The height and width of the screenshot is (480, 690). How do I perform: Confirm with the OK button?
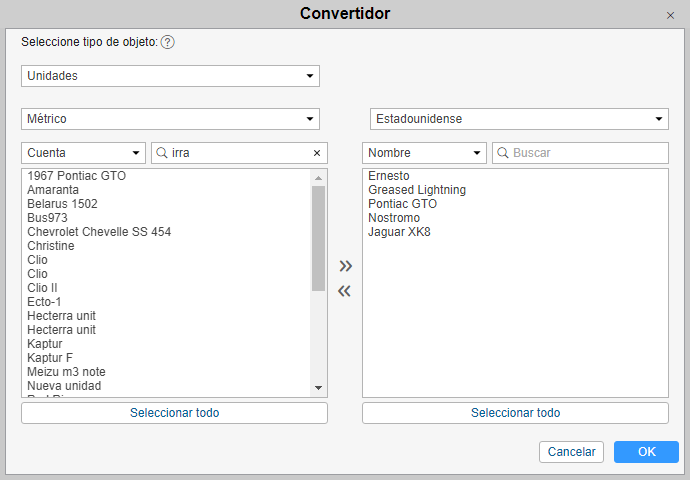(646, 452)
